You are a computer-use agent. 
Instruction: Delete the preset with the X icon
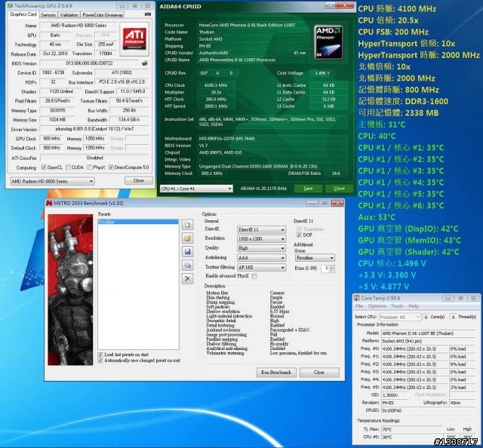click(x=187, y=278)
